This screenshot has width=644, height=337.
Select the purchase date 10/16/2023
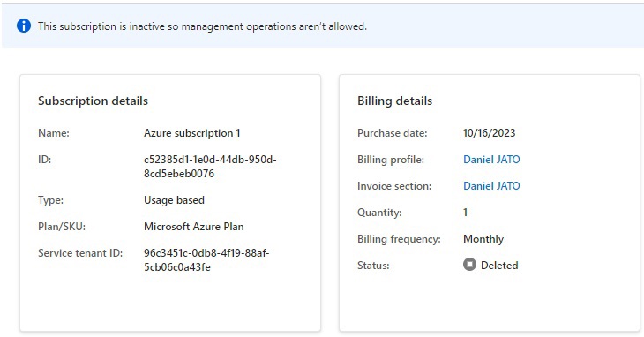pyautogui.click(x=489, y=133)
